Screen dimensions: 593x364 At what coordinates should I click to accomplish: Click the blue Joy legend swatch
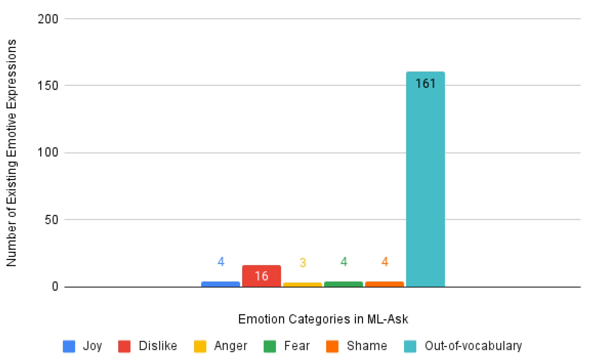pyautogui.click(x=69, y=346)
